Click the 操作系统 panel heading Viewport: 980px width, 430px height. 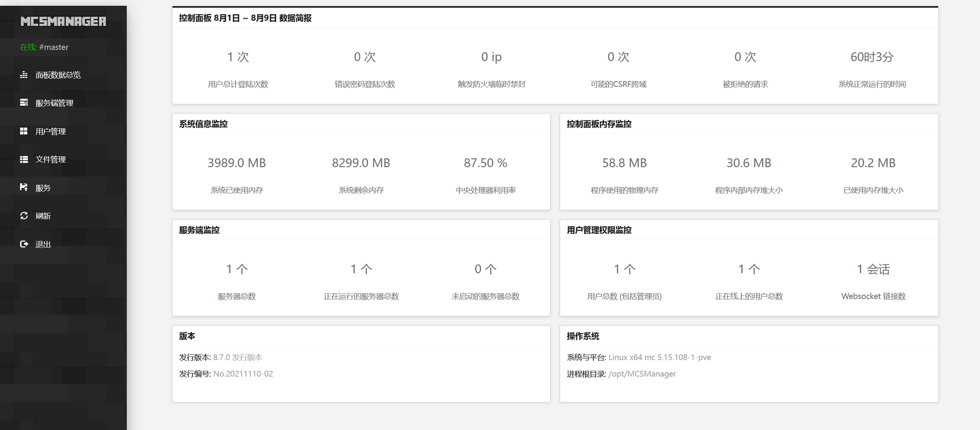[583, 336]
